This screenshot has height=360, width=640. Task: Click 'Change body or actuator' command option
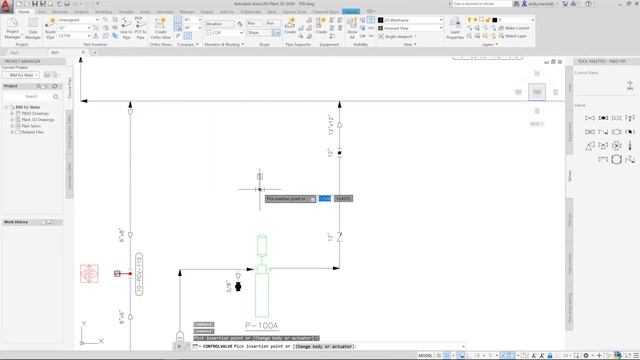point(323,346)
